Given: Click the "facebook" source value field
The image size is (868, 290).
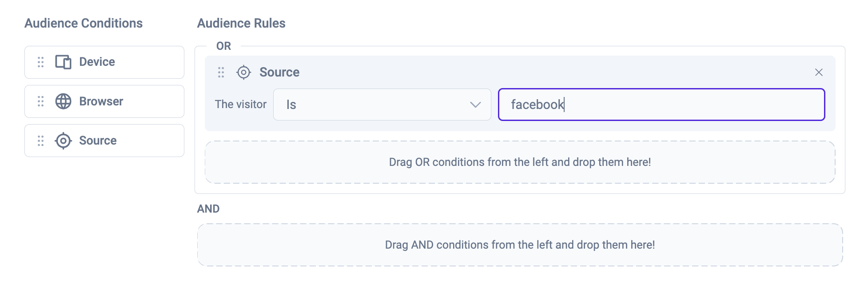Looking at the screenshot, I should pos(661,105).
